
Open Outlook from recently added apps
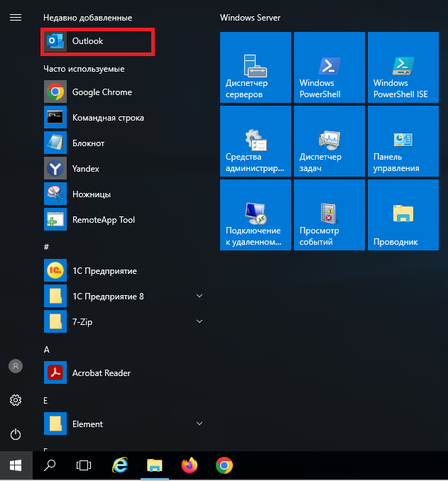(87, 41)
